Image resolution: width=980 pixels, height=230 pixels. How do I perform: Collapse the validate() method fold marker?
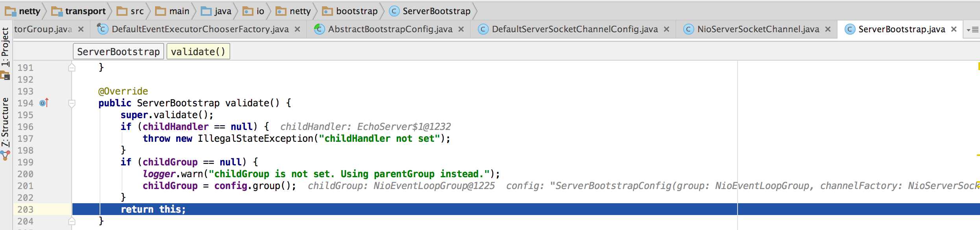[x=72, y=103]
